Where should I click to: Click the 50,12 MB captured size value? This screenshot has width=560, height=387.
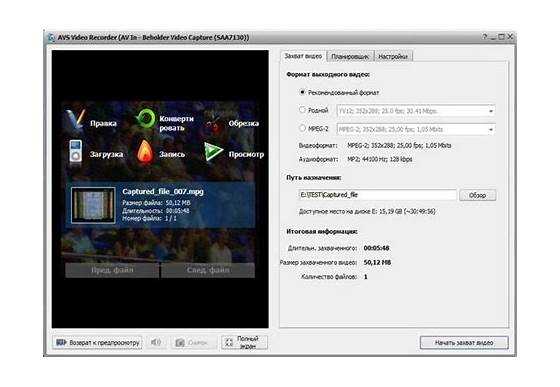[377, 262]
